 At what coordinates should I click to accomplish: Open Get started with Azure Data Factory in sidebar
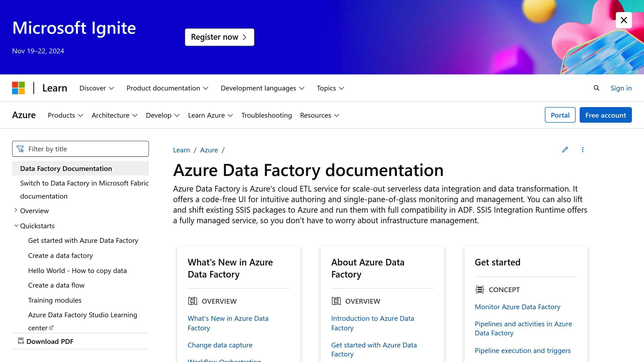point(83,240)
